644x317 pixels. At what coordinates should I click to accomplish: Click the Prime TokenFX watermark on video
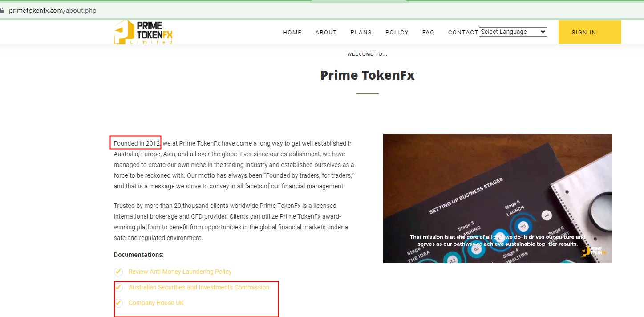tap(593, 252)
